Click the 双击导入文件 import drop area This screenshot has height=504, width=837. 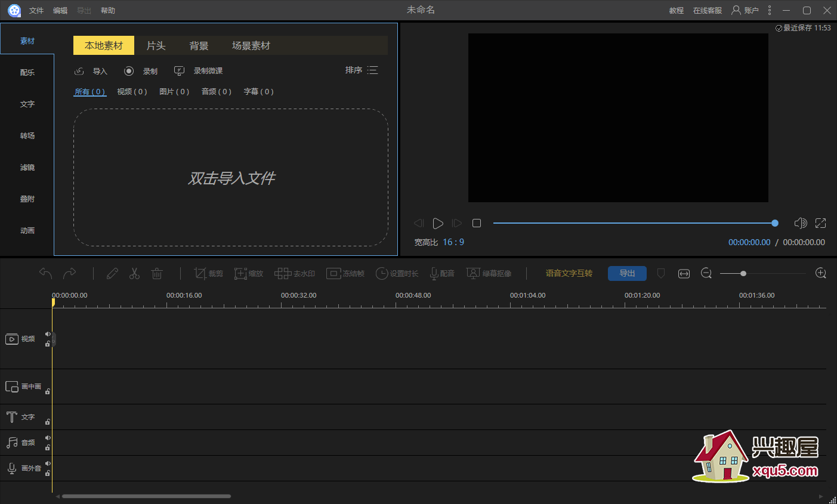(231, 177)
